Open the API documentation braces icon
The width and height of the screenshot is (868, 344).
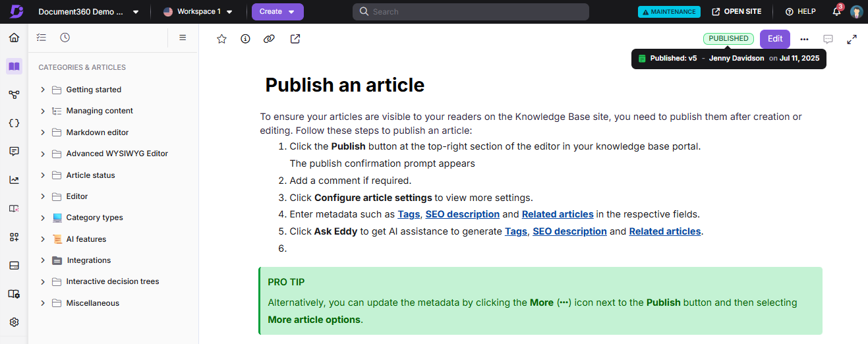[14, 123]
